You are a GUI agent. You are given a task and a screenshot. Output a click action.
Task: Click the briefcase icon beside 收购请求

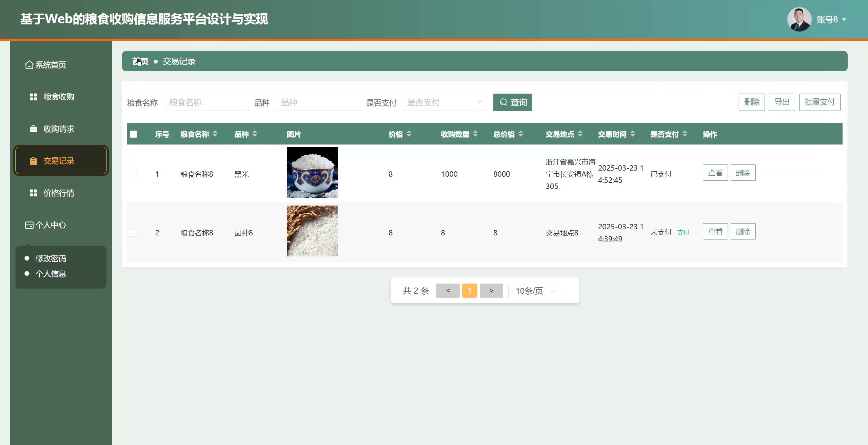[33, 129]
